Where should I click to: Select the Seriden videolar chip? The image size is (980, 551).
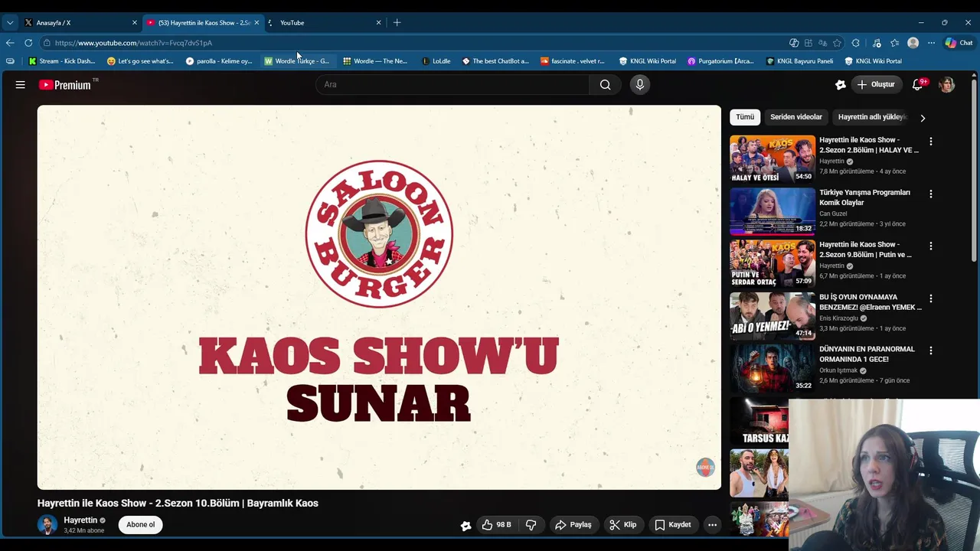[x=796, y=117]
